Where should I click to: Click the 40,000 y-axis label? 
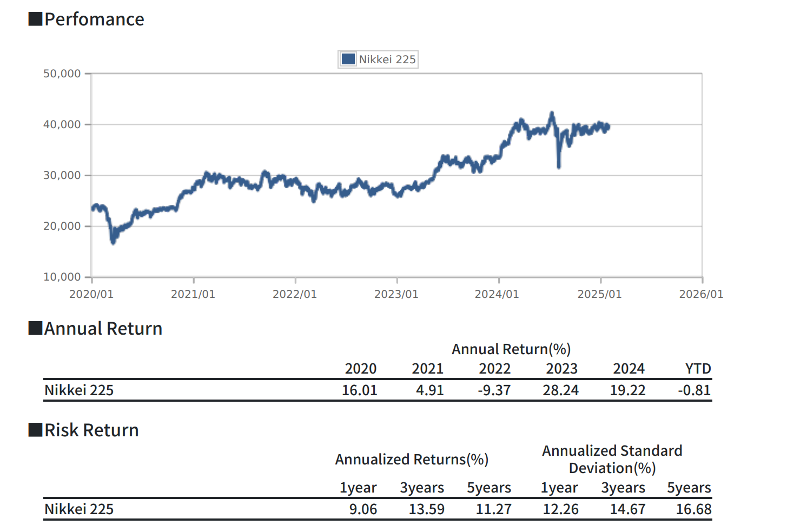coord(62,124)
